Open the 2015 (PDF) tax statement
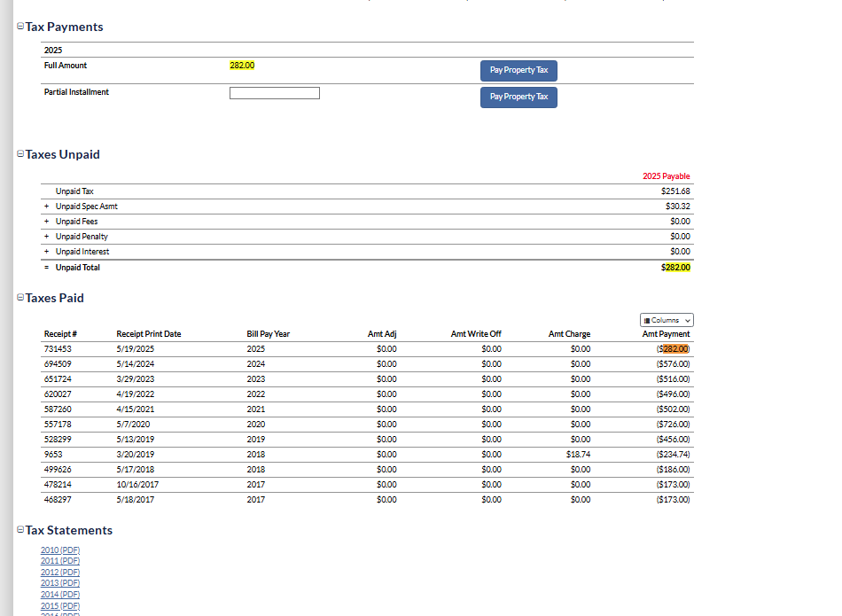This screenshot has width=842, height=616. [60, 605]
